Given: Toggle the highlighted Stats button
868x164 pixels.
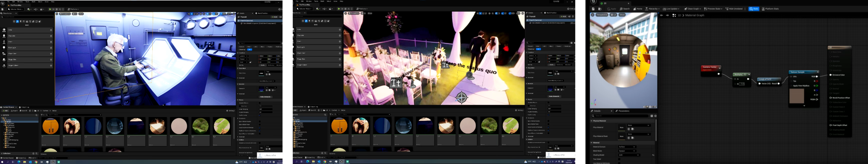Looking at the screenshot, I should 754,9.
